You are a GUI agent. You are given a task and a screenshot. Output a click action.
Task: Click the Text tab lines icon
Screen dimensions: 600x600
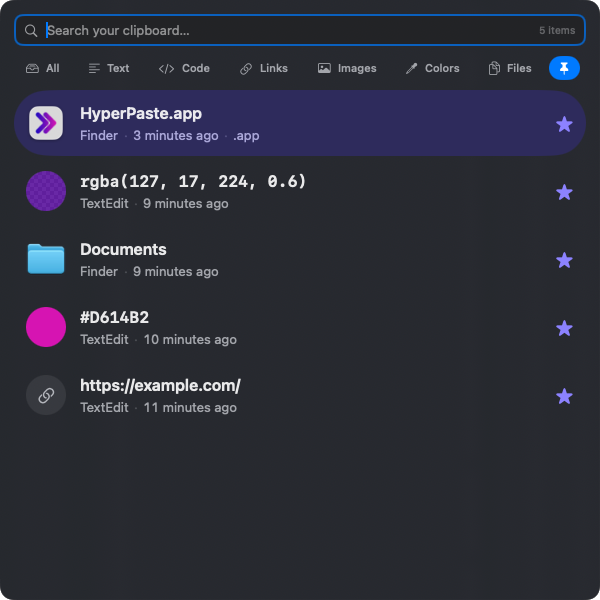pyautogui.click(x=94, y=68)
